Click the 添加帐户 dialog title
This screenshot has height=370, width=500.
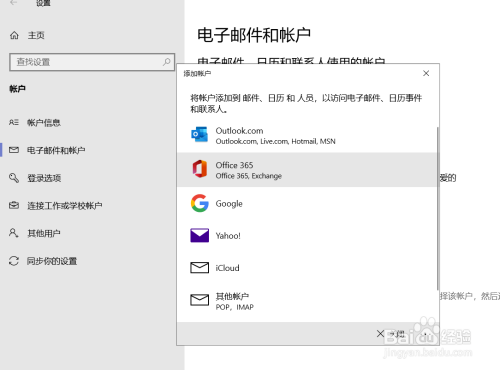pos(197,73)
